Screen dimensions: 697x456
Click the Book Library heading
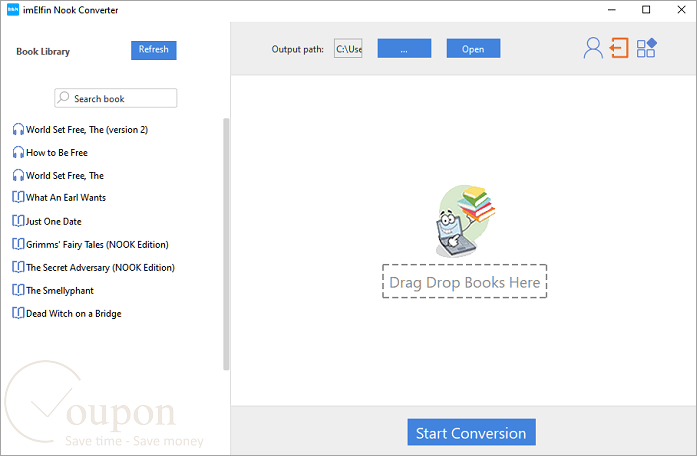pos(43,52)
